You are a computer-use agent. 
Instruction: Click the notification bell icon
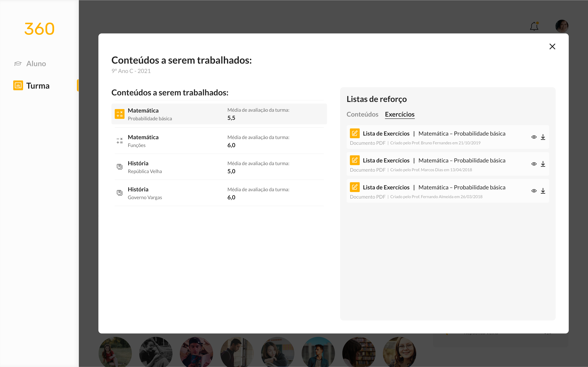tap(534, 26)
